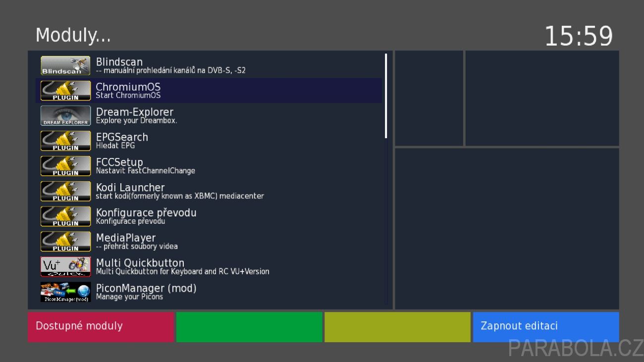This screenshot has height=362, width=644.
Task: Click the module list scrollbar thumb
Action: pyautogui.click(x=386, y=96)
